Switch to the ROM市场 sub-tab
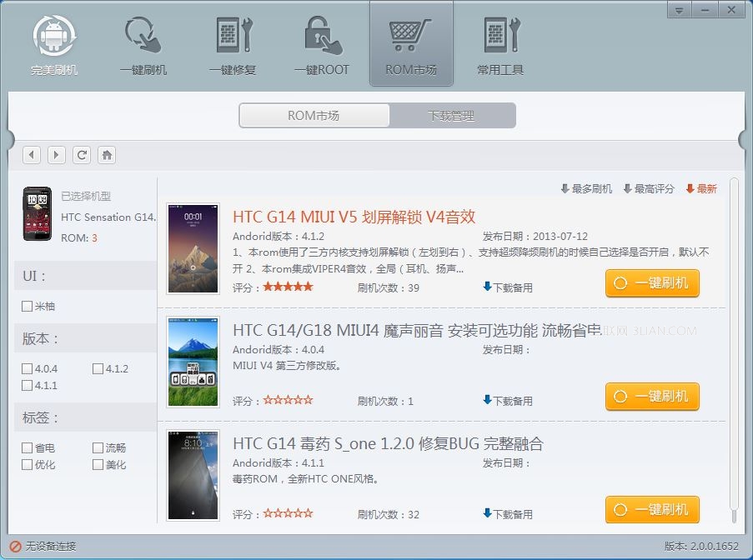The image size is (753, 560). [x=314, y=116]
